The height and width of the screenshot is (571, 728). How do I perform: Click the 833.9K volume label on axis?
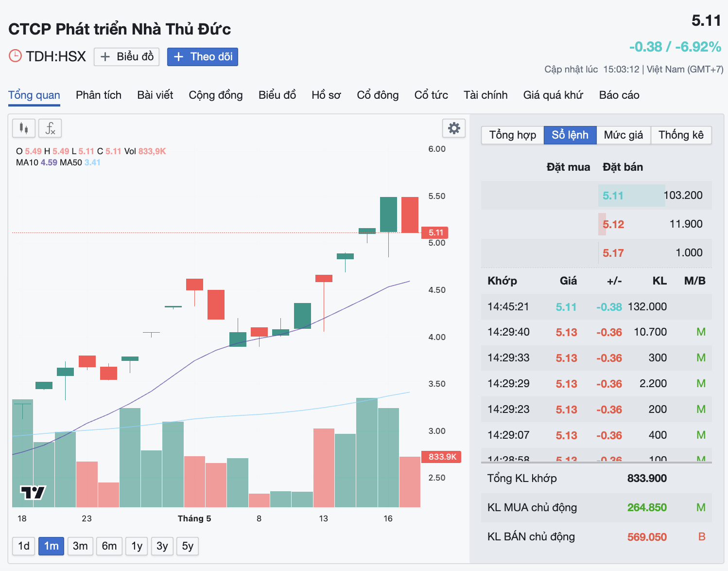(441, 457)
